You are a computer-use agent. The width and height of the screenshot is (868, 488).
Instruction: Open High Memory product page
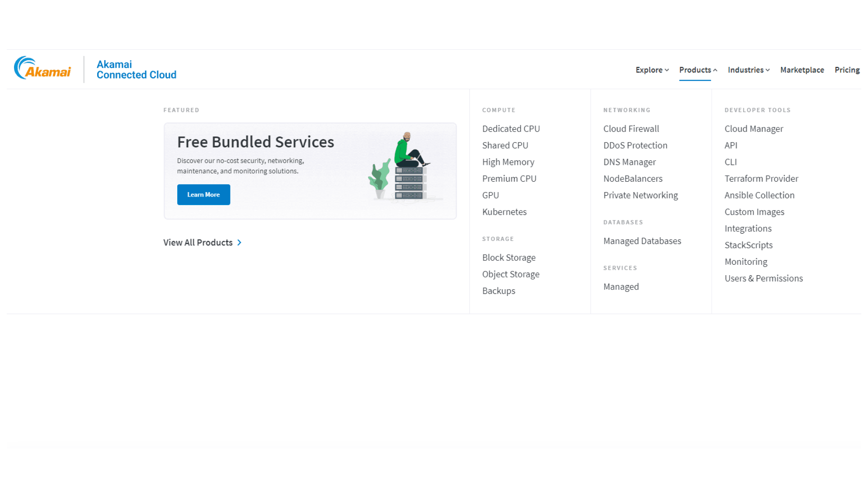pyautogui.click(x=508, y=162)
